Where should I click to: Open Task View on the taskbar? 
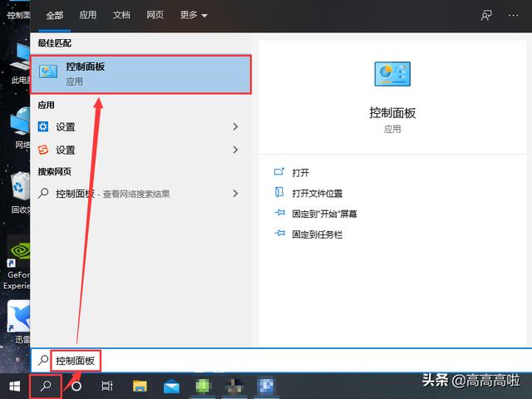coord(107,386)
